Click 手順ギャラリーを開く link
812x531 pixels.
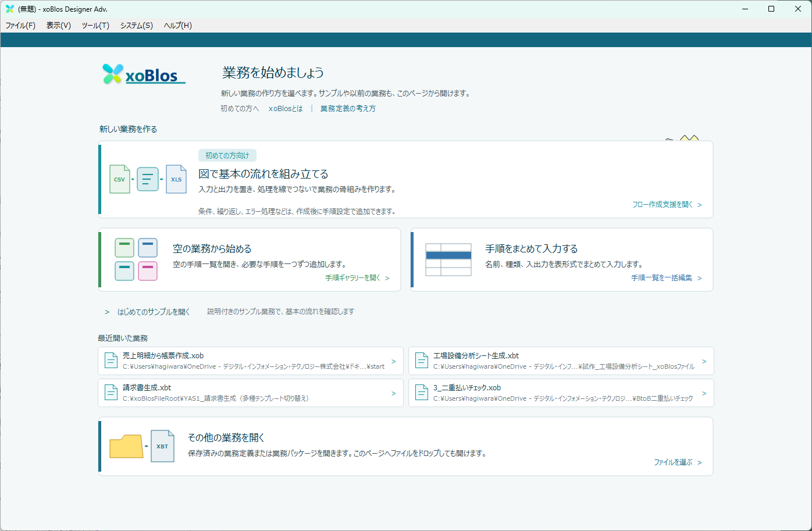[x=357, y=278]
